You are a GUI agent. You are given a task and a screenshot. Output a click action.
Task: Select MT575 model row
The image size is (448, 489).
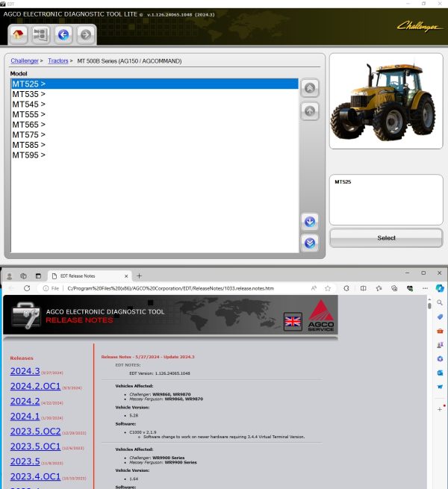tap(155, 134)
